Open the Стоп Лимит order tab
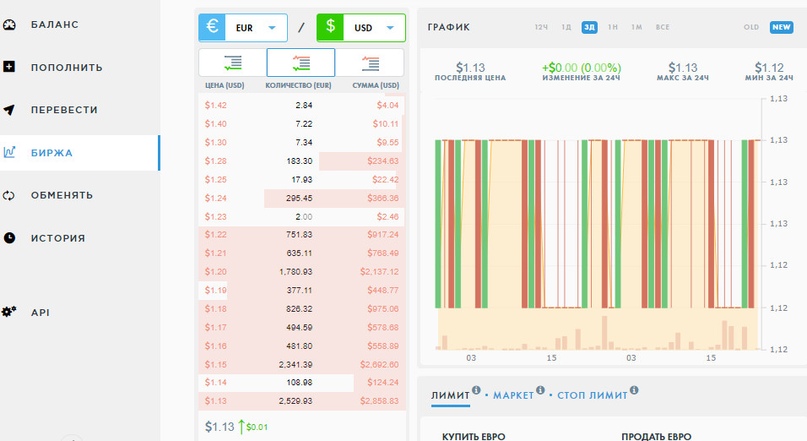Viewport: 807px width, 441px height. pos(592,395)
